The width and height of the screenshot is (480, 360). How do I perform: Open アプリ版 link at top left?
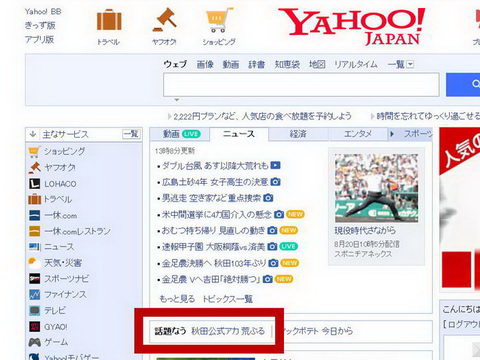tap(39, 39)
